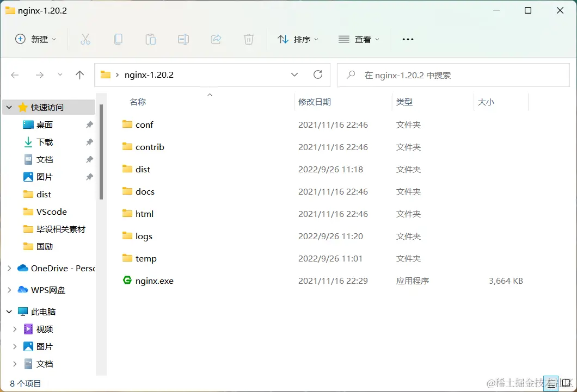Click the Rename icon in toolbar

[x=183, y=39]
